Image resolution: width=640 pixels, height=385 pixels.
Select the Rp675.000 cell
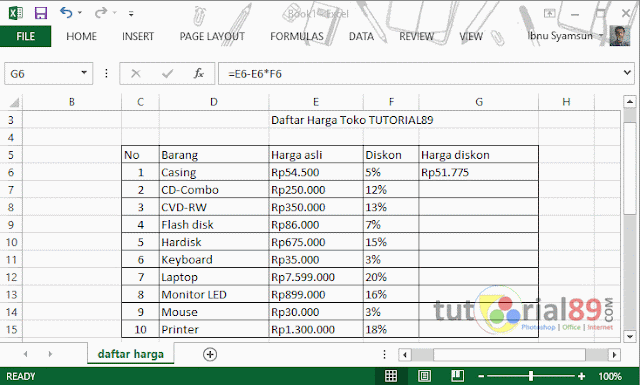316,242
